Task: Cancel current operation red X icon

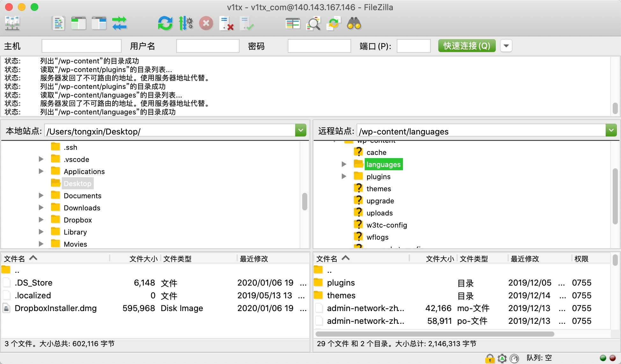Action: click(206, 24)
